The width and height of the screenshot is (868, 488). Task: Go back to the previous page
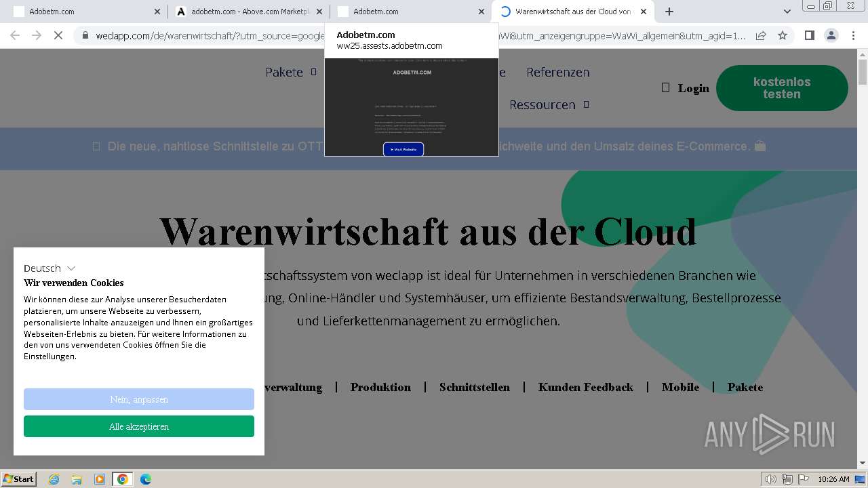tap(15, 35)
